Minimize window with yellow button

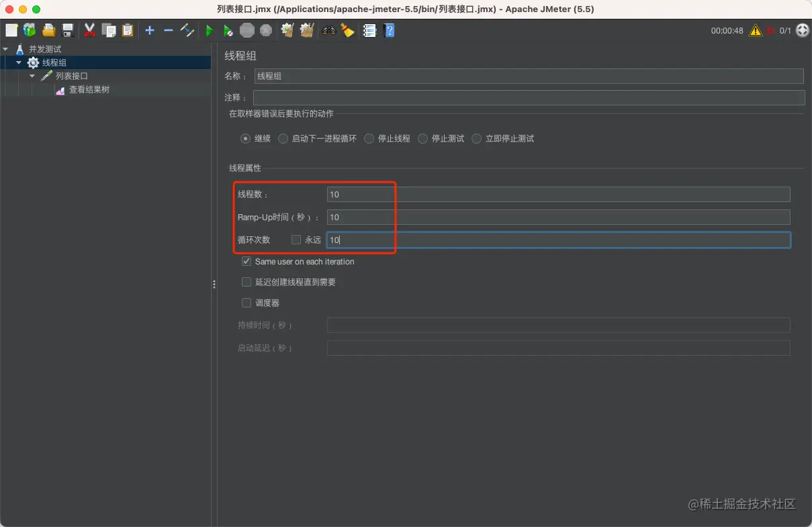tap(23, 9)
